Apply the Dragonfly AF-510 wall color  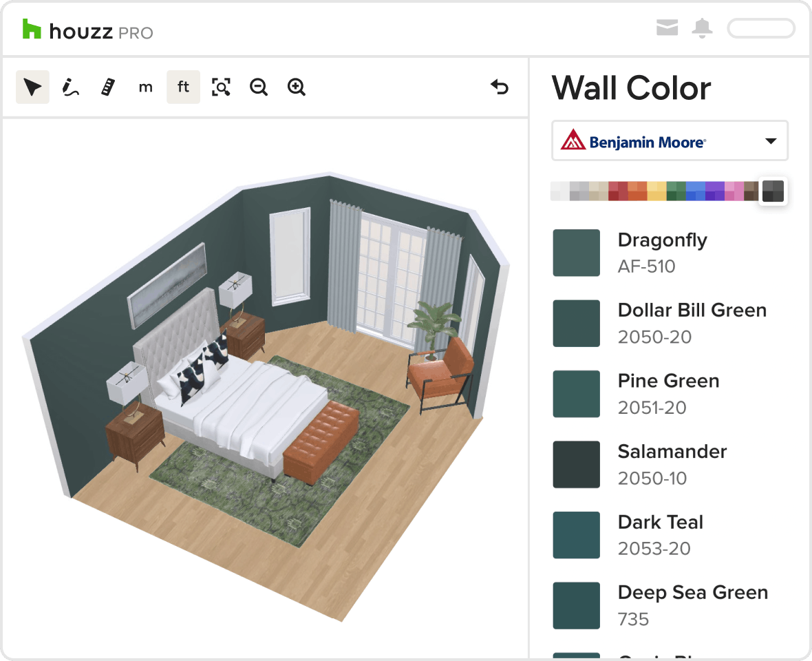click(x=577, y=253)
